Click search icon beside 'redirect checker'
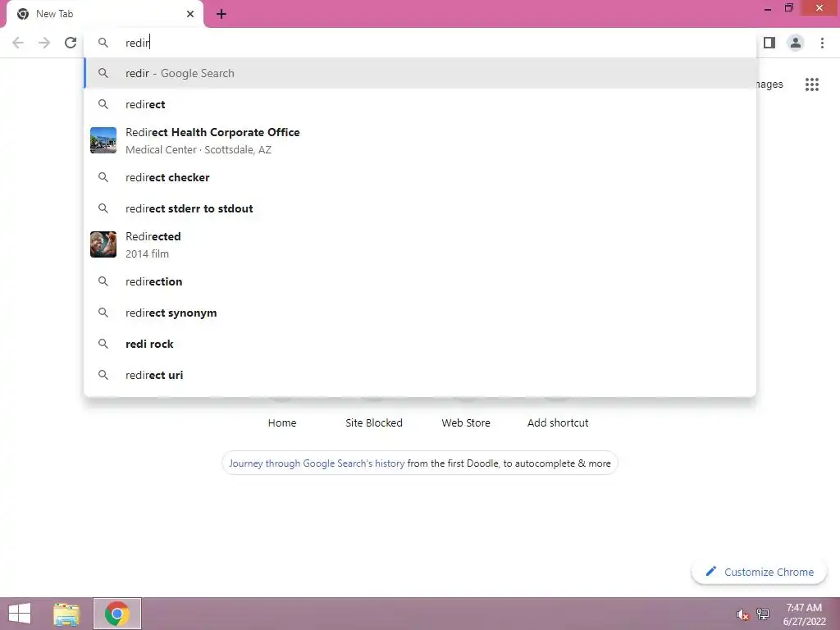 click(x=103, y=177)
